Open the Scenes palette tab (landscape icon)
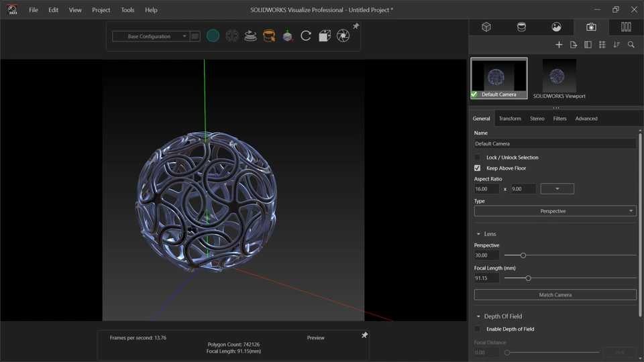 pos(556,27)
